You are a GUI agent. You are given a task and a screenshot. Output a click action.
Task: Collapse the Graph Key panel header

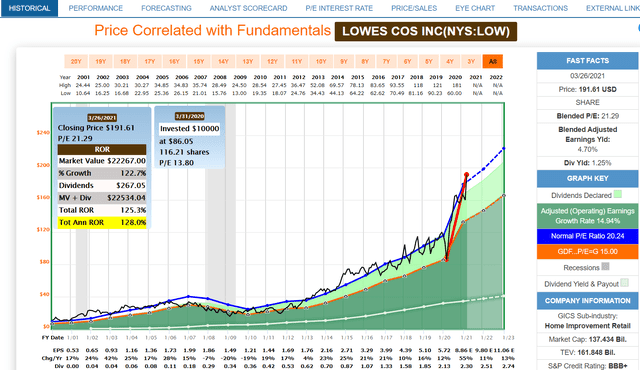[587, 178]
